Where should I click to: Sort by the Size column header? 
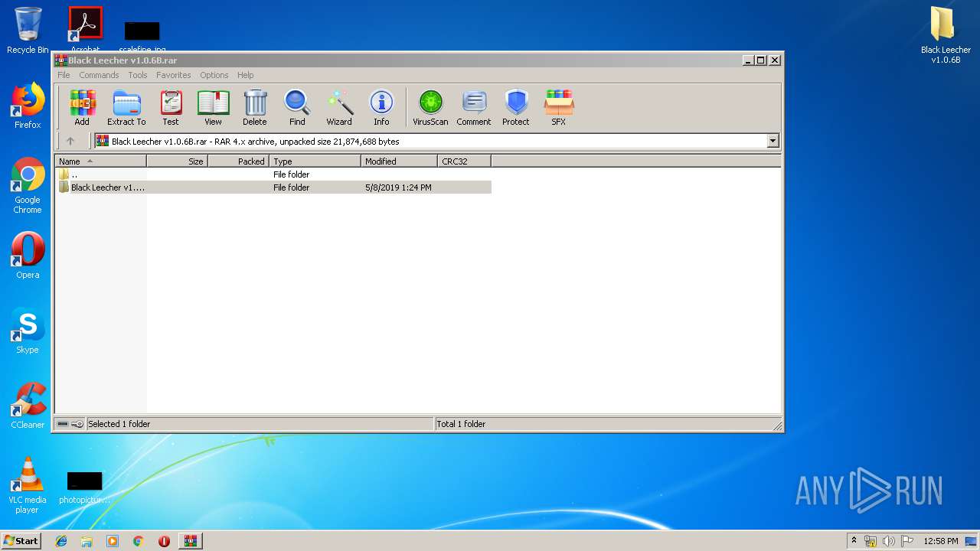(177, 161)
